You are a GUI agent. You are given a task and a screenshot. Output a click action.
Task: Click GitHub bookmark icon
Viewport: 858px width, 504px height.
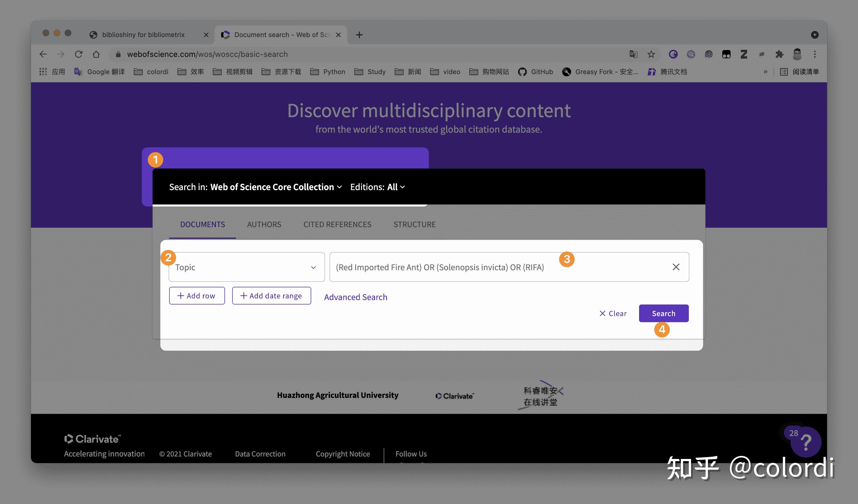pos(522,72)
